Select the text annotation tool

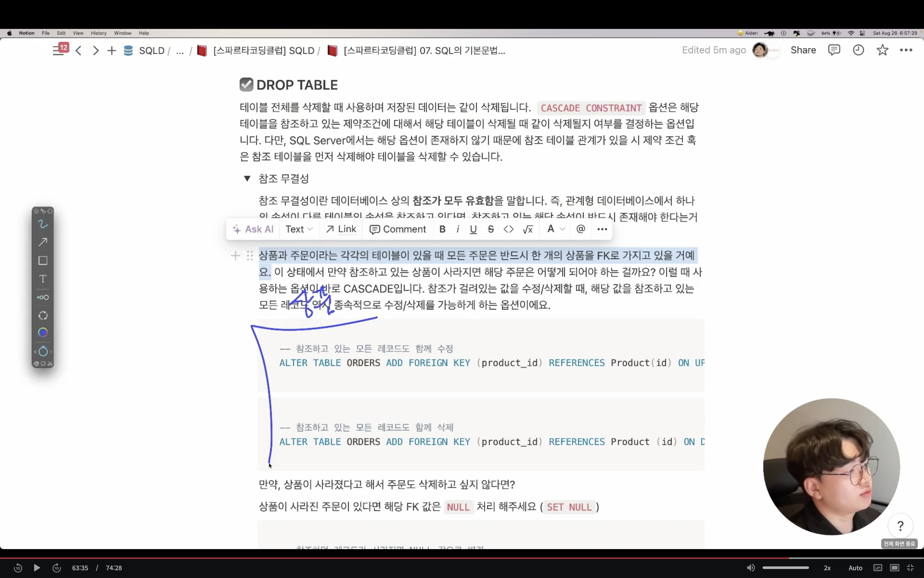43,279
